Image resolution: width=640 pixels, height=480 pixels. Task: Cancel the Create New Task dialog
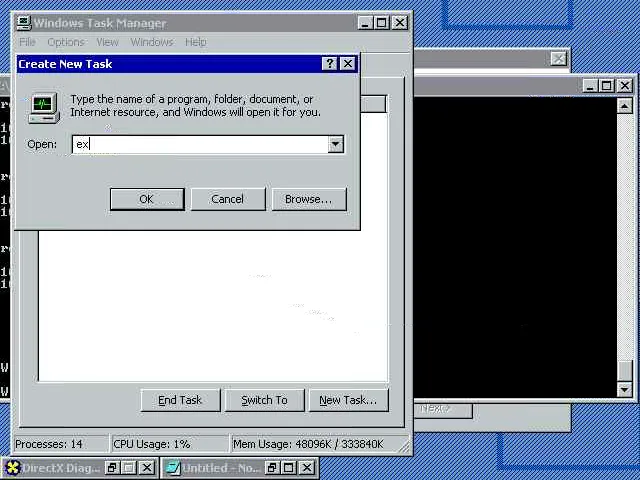click(x=228, y=199)
